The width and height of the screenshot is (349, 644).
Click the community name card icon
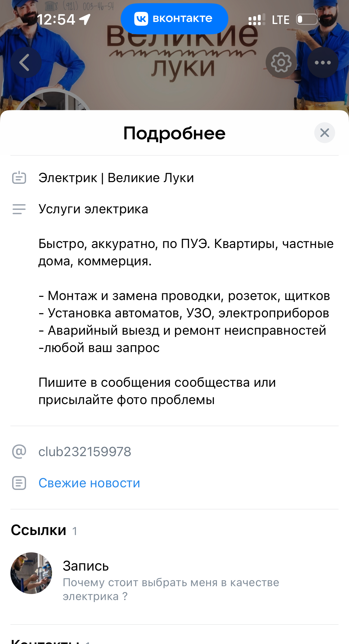point(19,177)
